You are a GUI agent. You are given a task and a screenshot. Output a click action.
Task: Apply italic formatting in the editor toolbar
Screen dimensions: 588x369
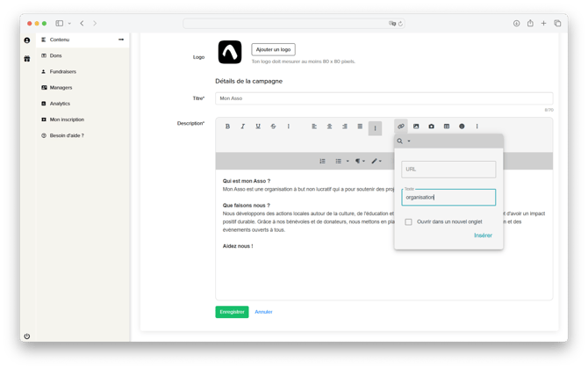click(243, 127)
